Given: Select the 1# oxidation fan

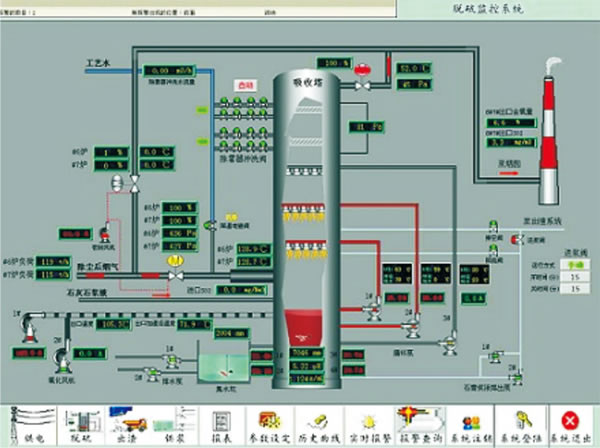Looking at the screenshot, I should pyautogui.click(x=30, y=327).
